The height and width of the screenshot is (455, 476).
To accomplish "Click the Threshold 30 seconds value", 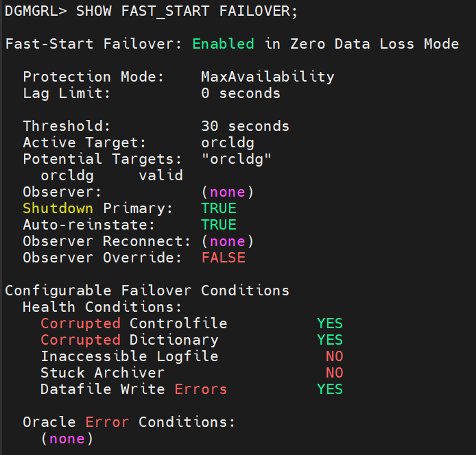I will 245,126.
